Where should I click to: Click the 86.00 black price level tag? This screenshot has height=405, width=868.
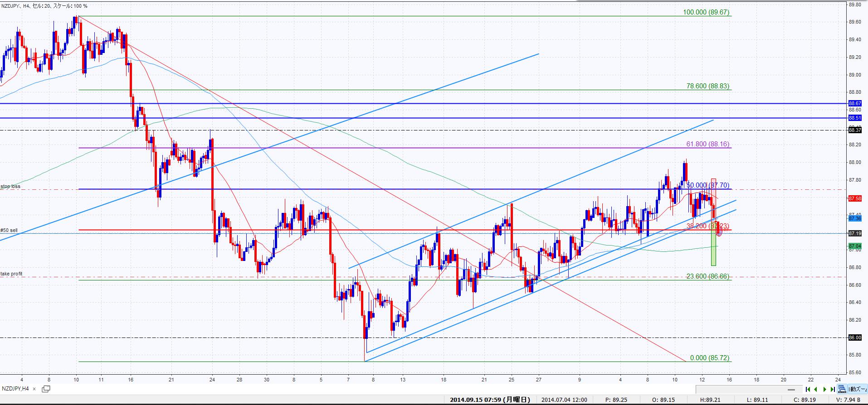point(854,337)
